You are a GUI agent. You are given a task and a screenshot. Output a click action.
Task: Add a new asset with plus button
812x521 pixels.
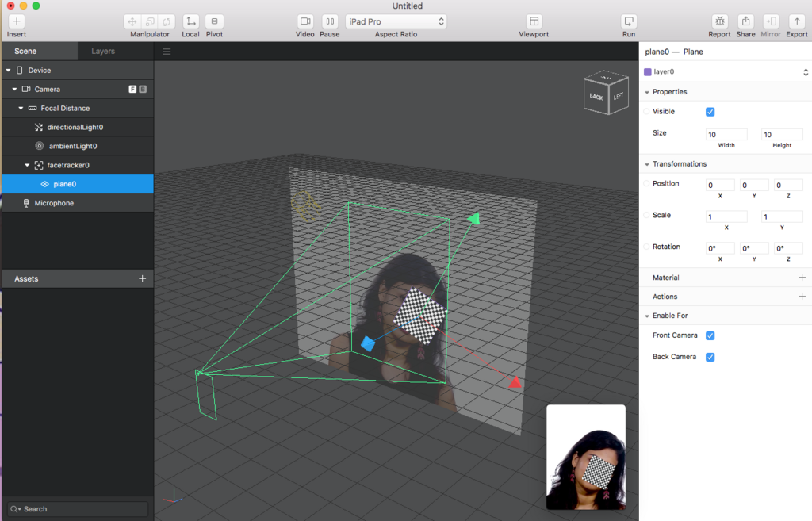pos(143,278)
